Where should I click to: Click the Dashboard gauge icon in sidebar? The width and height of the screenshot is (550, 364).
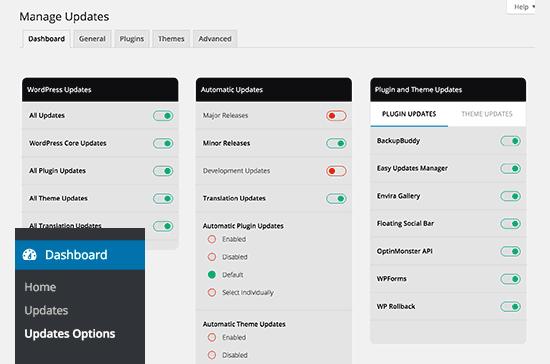click(29, 255)
